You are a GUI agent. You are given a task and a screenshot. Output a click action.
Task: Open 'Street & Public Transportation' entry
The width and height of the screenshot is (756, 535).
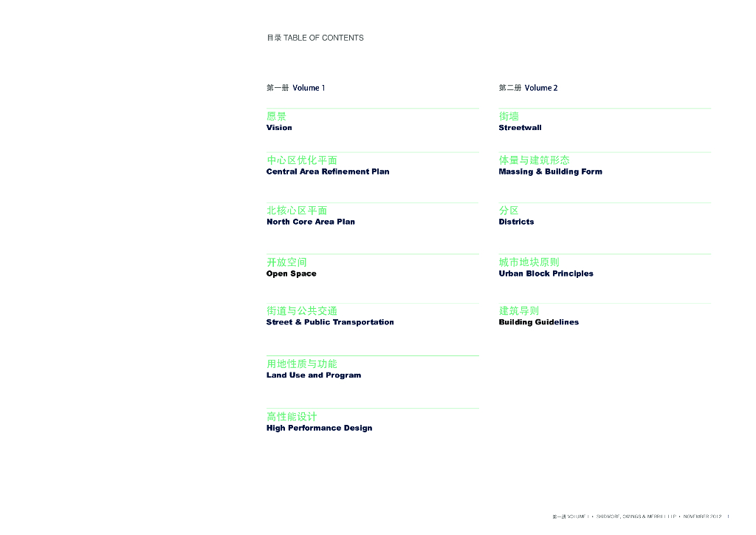(330, 322)
